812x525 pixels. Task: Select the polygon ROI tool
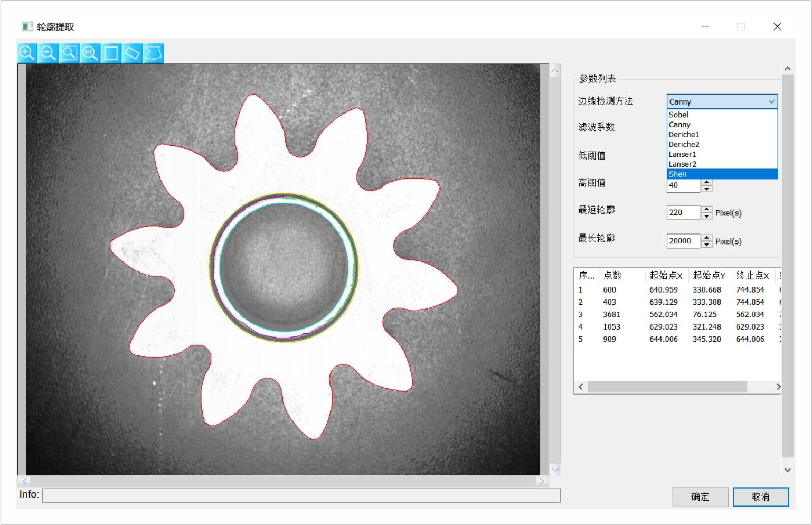click(x=153, y=53)
